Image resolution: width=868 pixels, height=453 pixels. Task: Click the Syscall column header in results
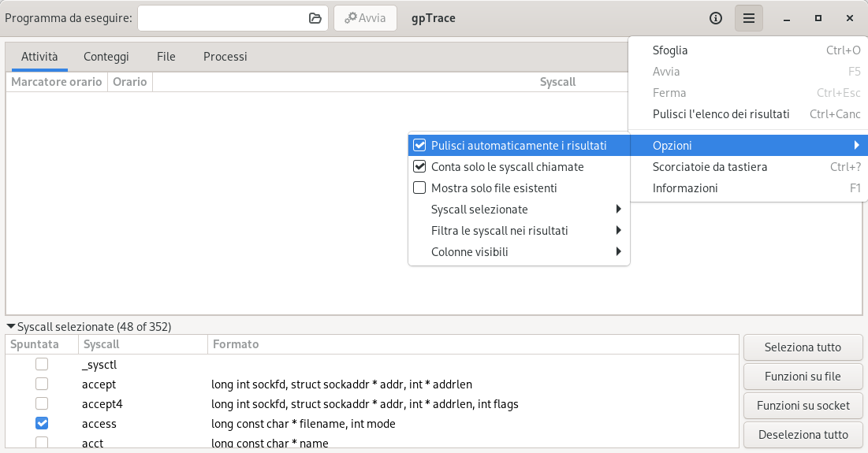click(x=557, y=82)
